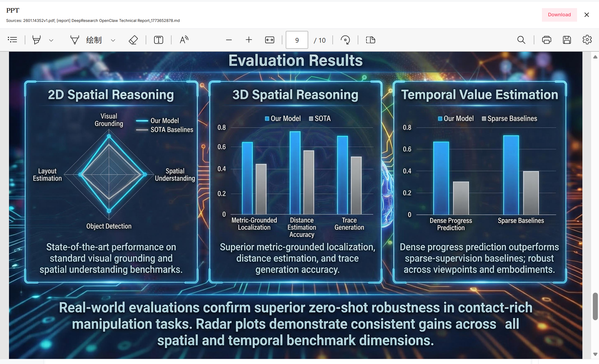
Task: Open the search tool
Action: (x=521, y=40)
